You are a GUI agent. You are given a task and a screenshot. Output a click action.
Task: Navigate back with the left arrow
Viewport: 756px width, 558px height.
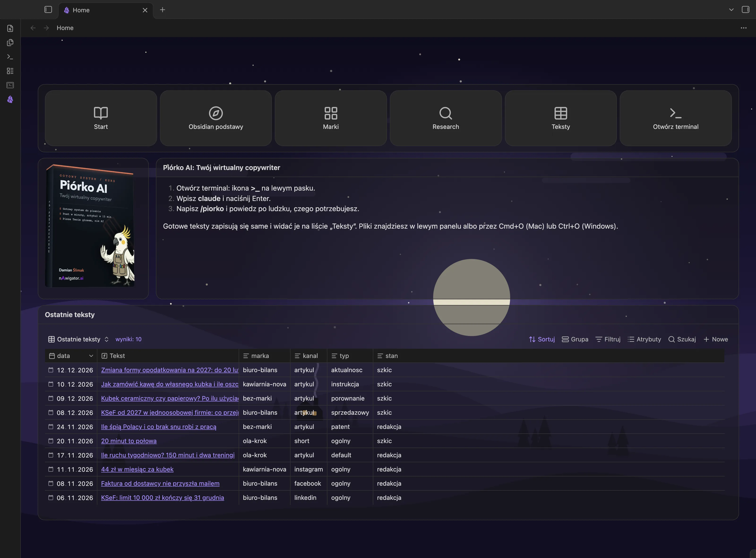[33, 28]
